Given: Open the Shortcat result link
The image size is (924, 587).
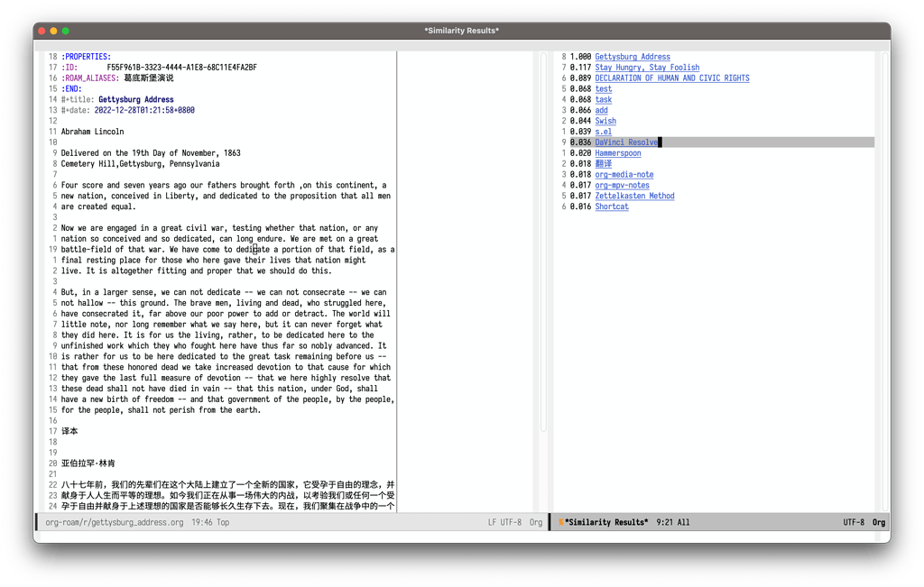Looking at the screenshot, I should (x=611, y=206).
